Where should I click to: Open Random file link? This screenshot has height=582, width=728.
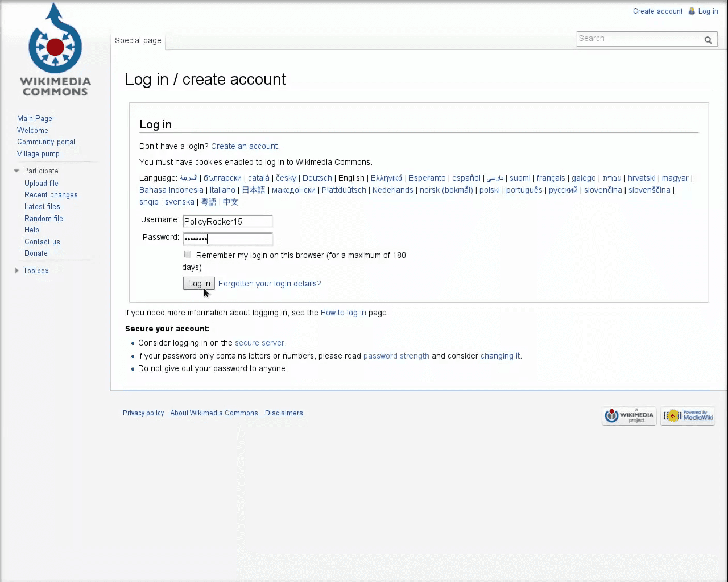[44, 218]
